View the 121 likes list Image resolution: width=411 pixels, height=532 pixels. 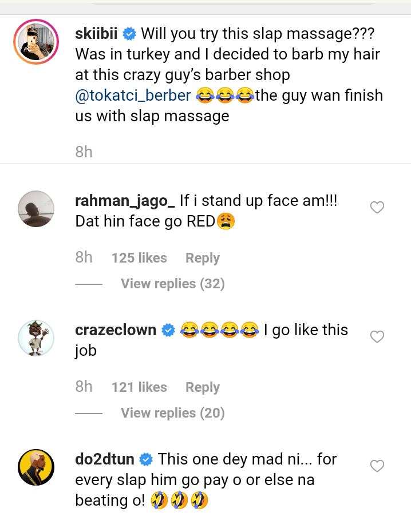pos(139,387)
